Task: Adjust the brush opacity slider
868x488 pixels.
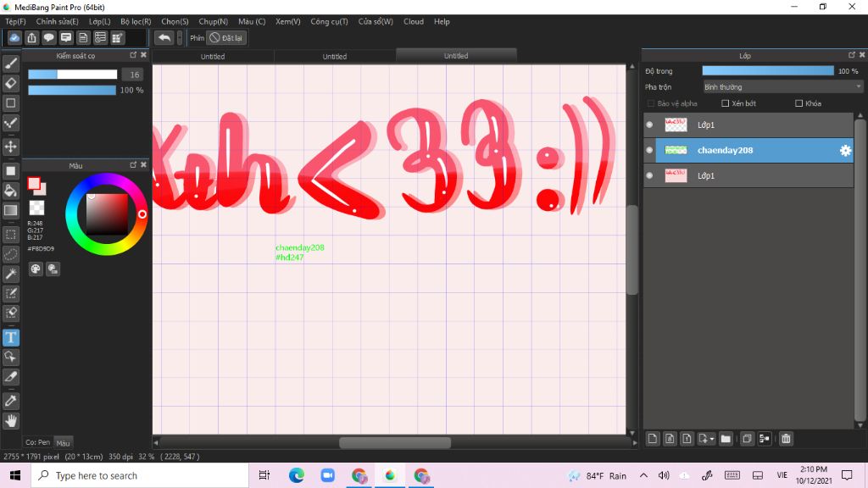Action: point(72,90)
